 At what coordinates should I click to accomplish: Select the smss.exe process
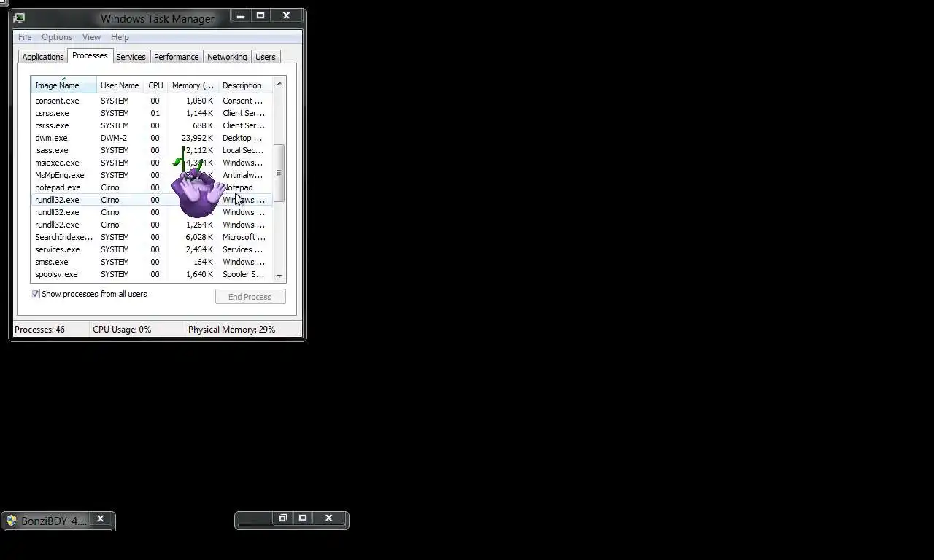(x=152, y=262)
